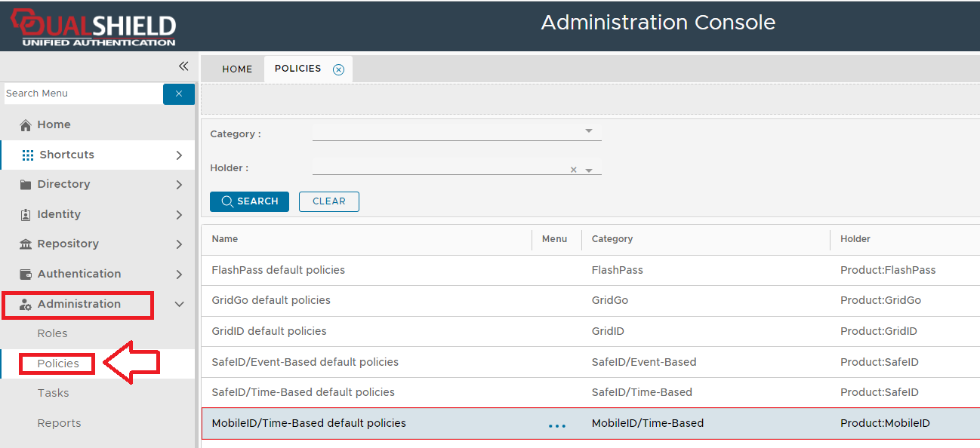
Task: Clear the Search Menu with X button
Action: 179,94
